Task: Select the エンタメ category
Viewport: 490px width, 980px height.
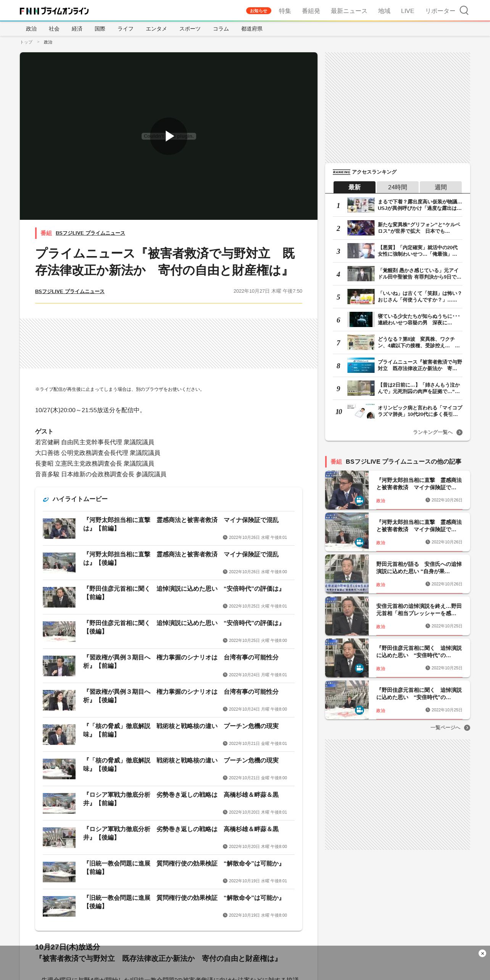Action: click(x=156, y=29)
